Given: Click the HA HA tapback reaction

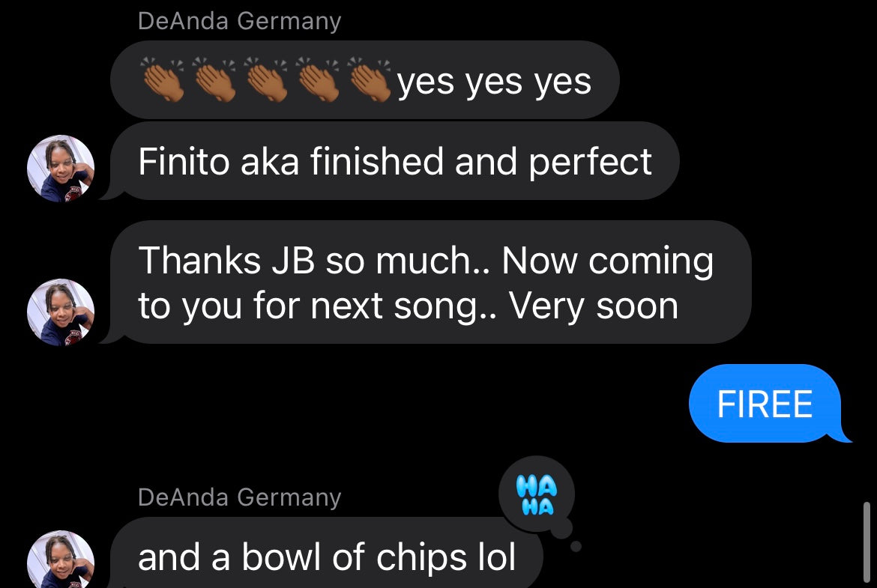Looking at the screenshot, I should (x=537, y=496).
